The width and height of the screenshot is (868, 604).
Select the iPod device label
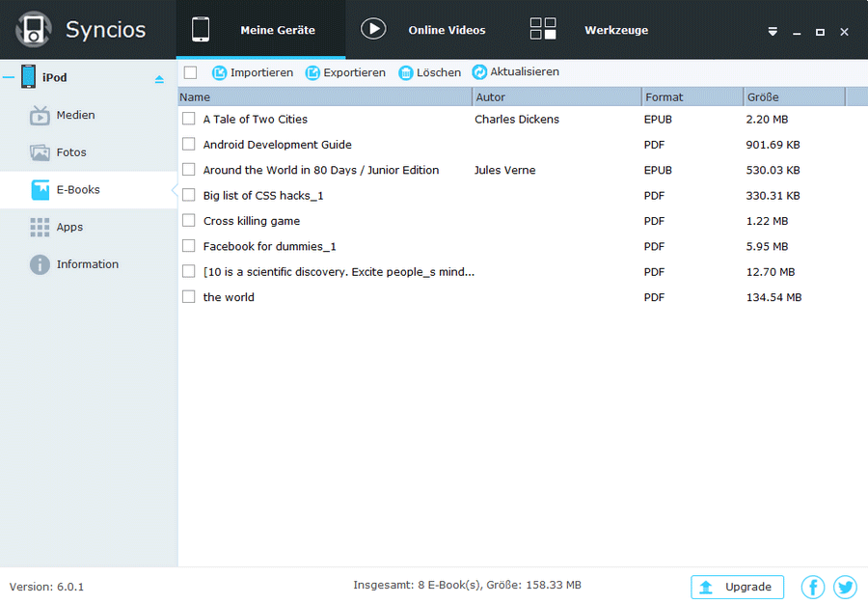[55, 77]
